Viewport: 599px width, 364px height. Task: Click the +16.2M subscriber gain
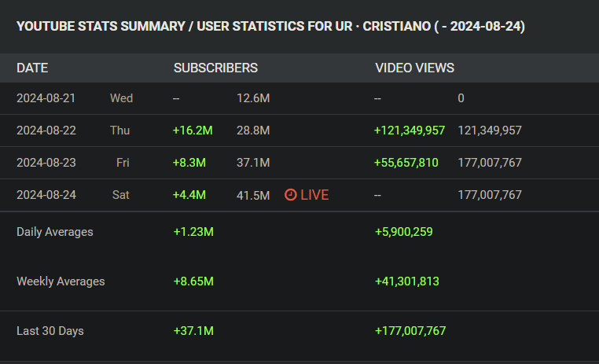[193, 131]
